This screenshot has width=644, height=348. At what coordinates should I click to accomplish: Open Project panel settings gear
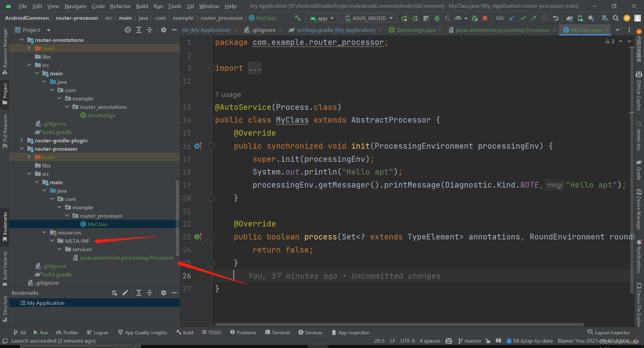[x=163, y=30]
